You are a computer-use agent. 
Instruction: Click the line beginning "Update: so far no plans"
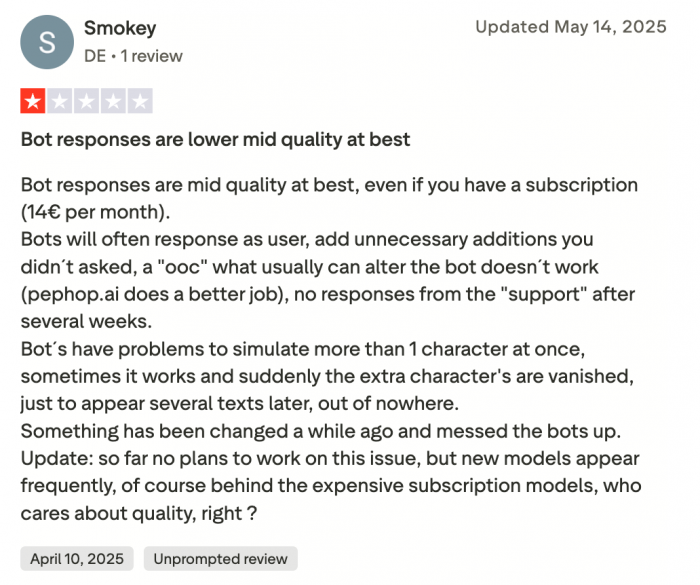point(330,459)
